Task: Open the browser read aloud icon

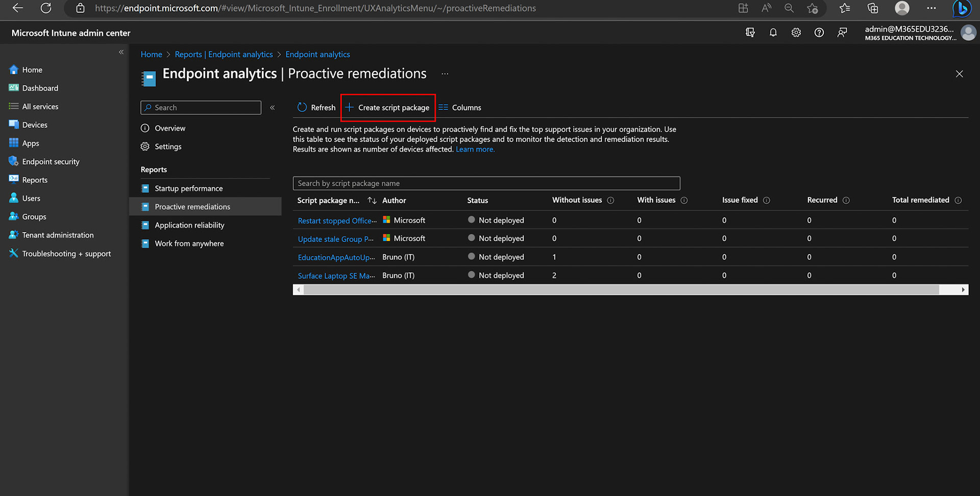Action: (x=766, y=8)
